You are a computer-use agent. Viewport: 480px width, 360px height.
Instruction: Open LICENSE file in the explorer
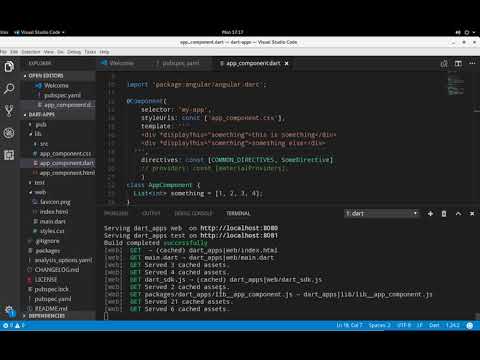pyautogui.click(x=46, y=279)
